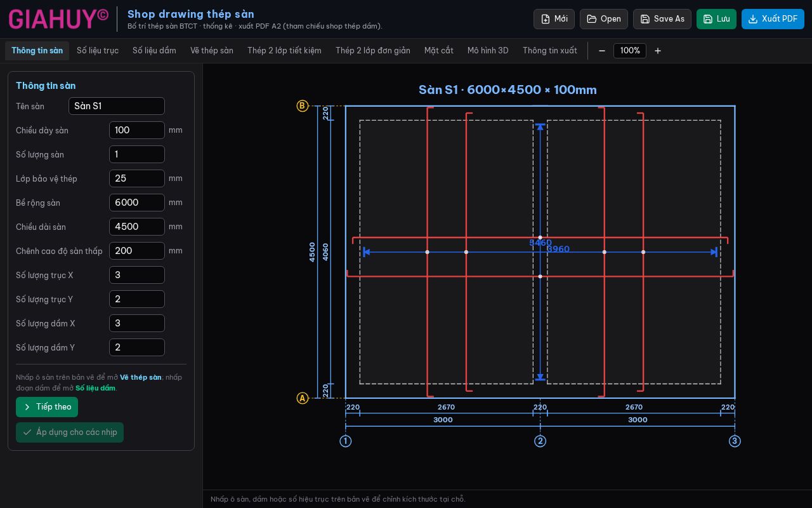812x508 pixels.
Task: Click the Số lượng sàn field
Action: [x=137, y=154]
